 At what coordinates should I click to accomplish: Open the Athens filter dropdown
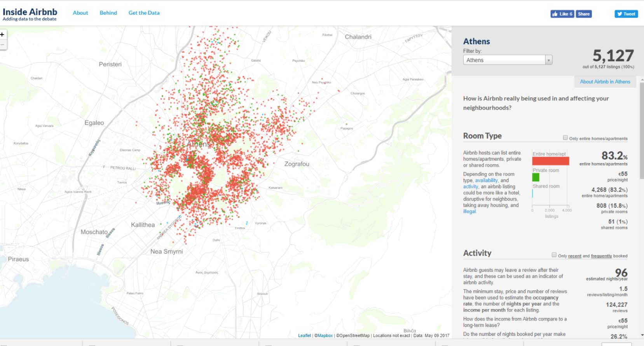pyautogui.click(x=508, y=60)
